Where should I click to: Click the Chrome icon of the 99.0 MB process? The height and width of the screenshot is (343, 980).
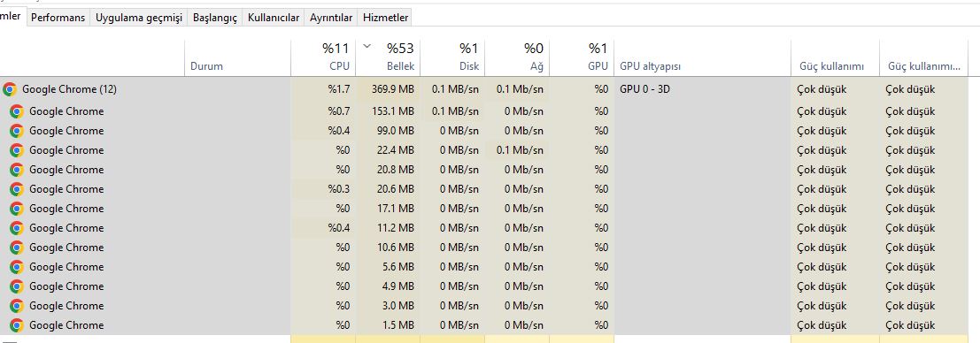coord(17,131)
